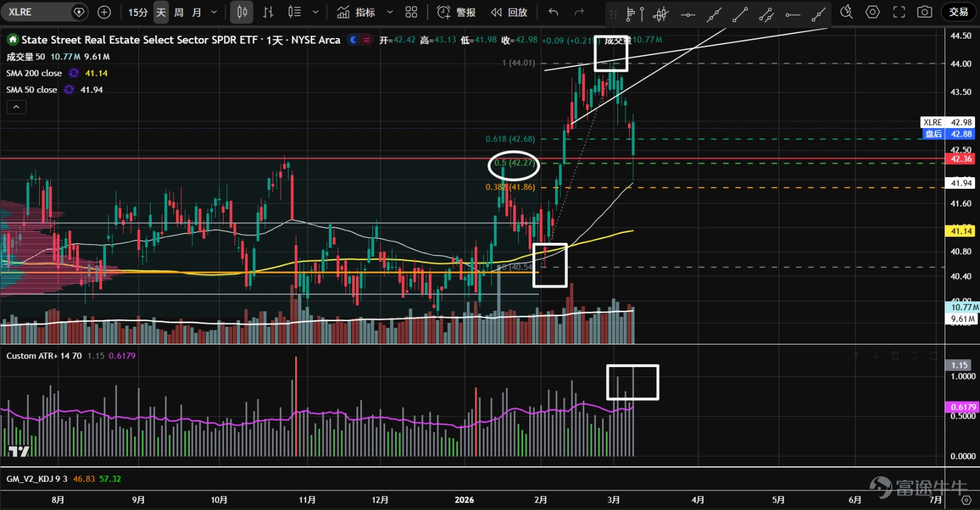Click the State Street Real Estate ETF title
Screen dimensions: 980x510
(181, 40)
